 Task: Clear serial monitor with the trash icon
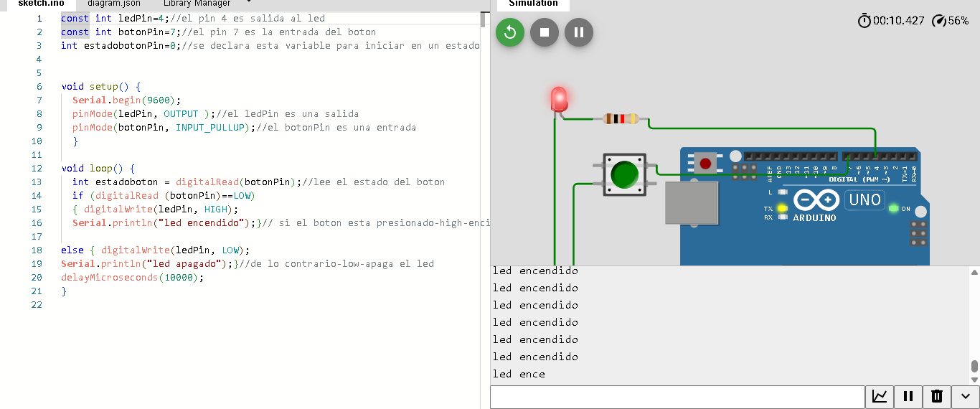click(x=936, y=396)
